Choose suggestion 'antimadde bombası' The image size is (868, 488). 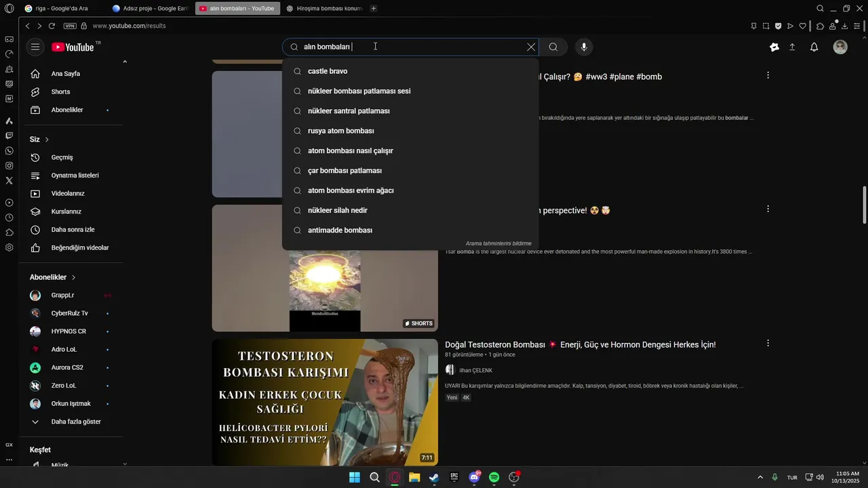pyautogui.click(x=410, y=230)
